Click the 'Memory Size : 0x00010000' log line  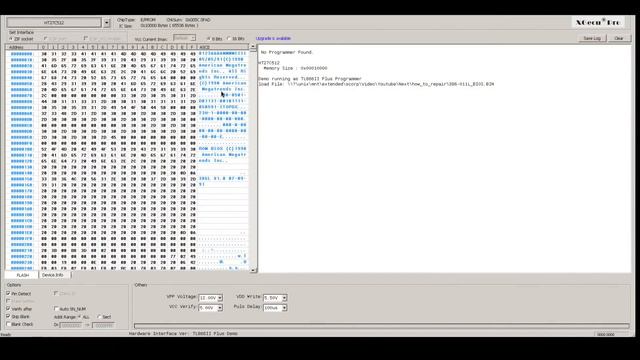point(295,68)
